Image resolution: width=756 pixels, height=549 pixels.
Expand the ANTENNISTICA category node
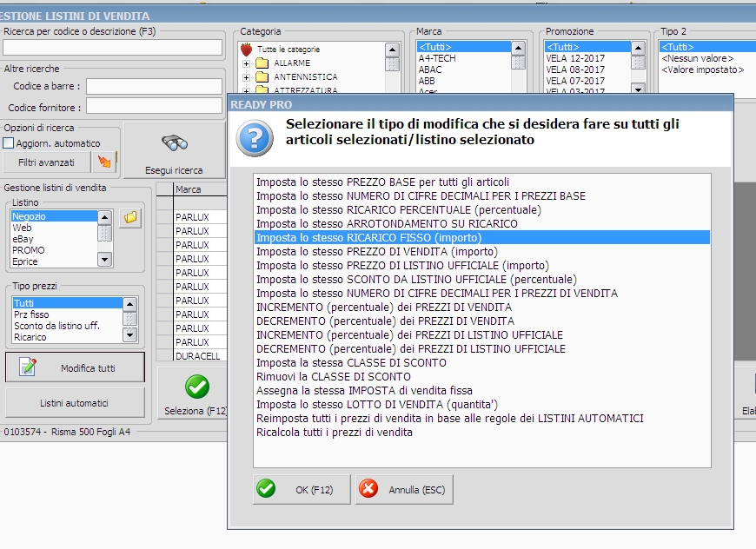coord(246,77)
